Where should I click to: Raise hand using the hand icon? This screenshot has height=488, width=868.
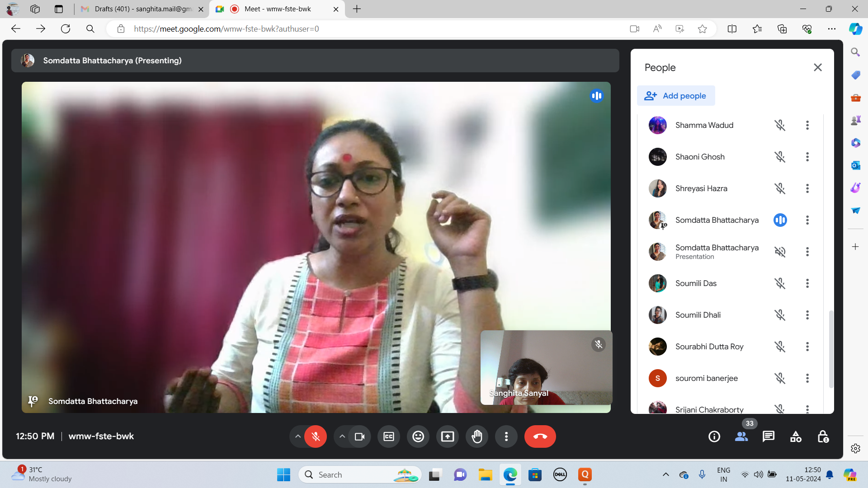(x=476, y=436)
